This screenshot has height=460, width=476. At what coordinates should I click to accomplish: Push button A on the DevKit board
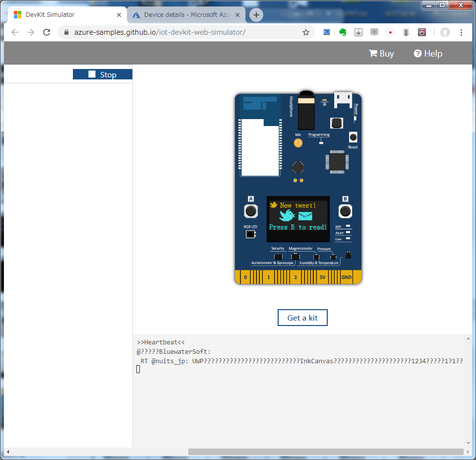coord(251,211)
